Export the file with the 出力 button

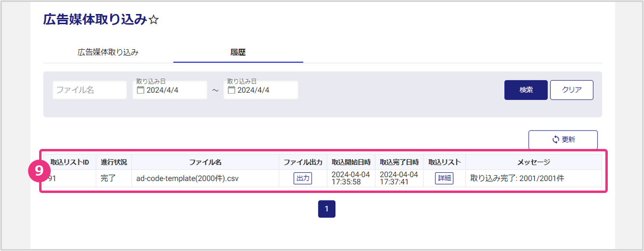tap(303, 178)
